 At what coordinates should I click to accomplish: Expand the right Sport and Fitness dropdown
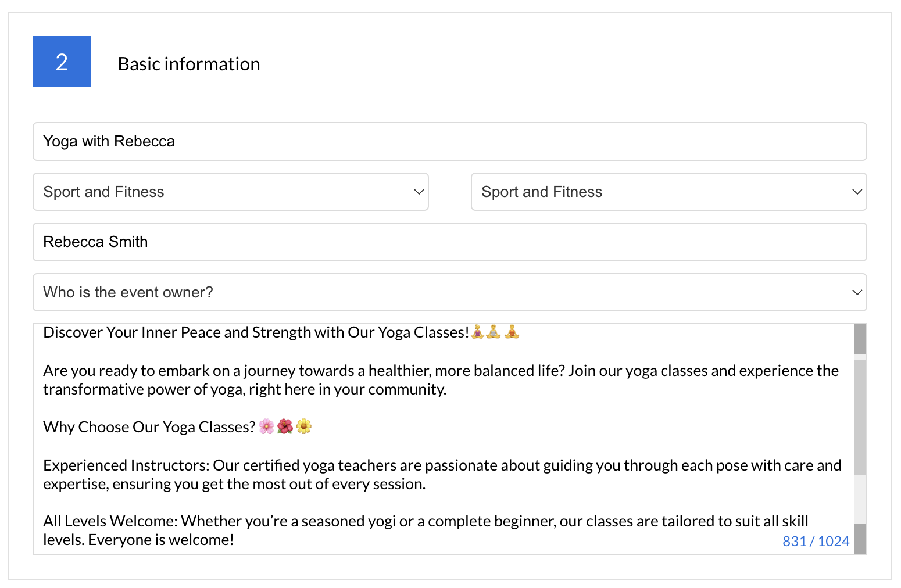pyautogui.click(x=668, y=192)
